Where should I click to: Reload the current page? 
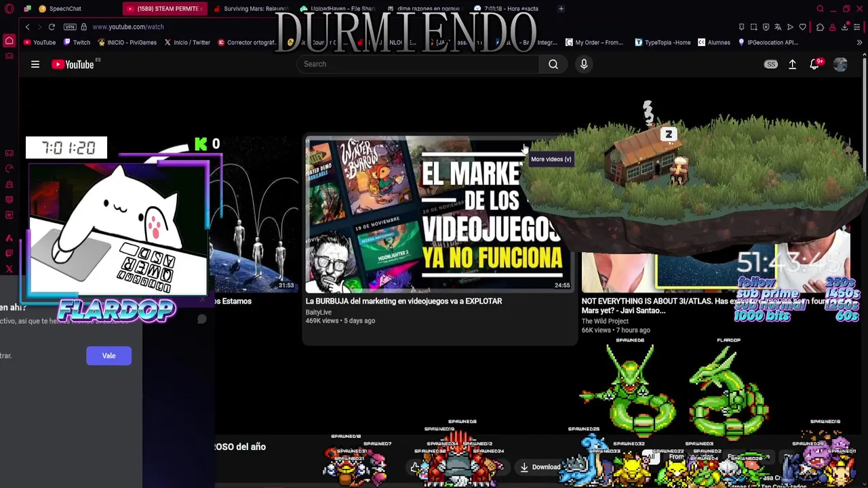(x=52, y=26)
